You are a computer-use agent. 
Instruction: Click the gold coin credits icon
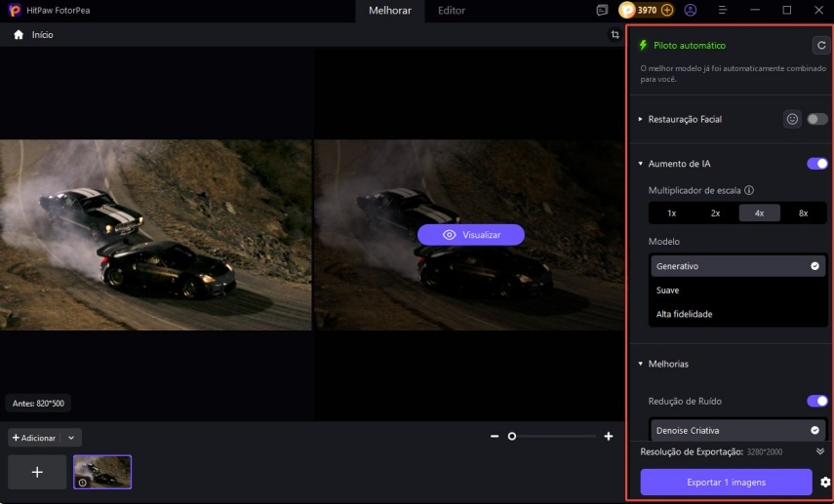[627, 10]
